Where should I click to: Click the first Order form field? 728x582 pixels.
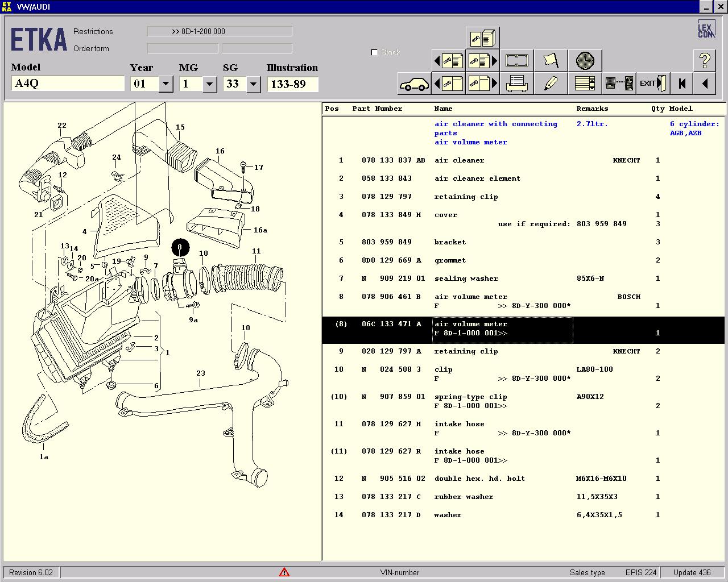coord(183,48)
